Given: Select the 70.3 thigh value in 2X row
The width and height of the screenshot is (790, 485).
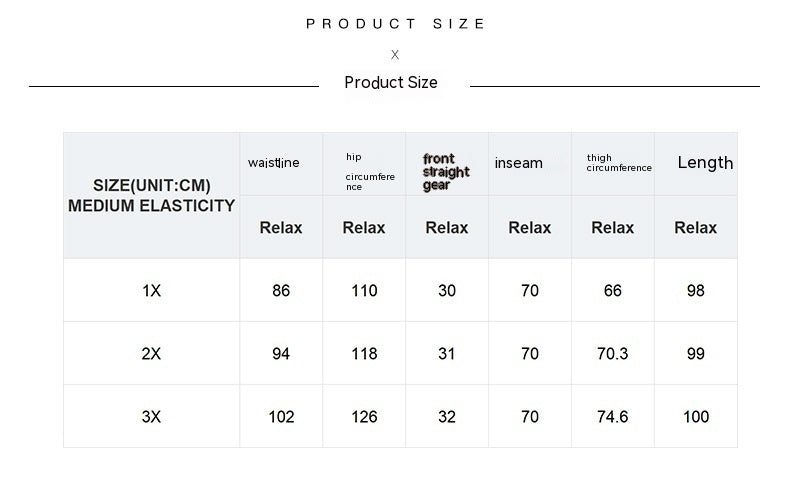Looking at the screenshot, I should point(612,354).
